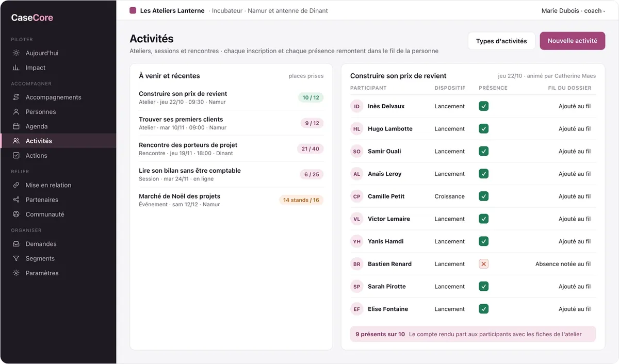Viewport: 619px width, 364px height.
Task: Click the BR avatar of Bastien Renard
Action: pos(357,264)
